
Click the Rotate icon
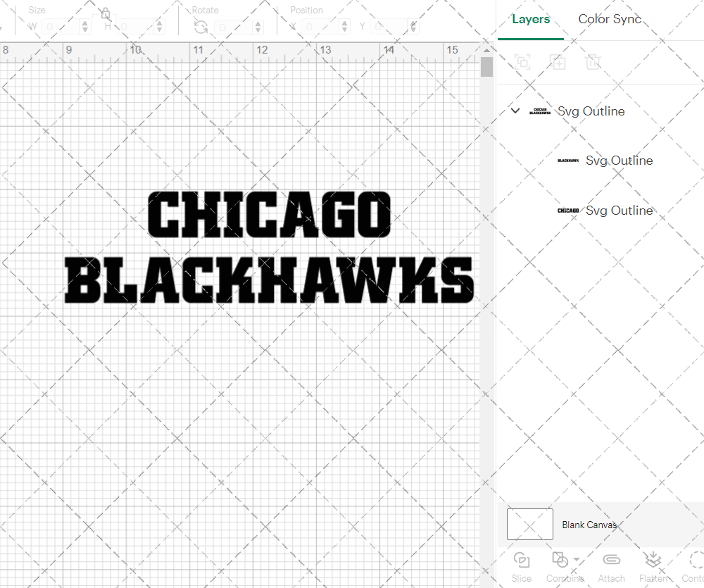[x=201, y=27]
